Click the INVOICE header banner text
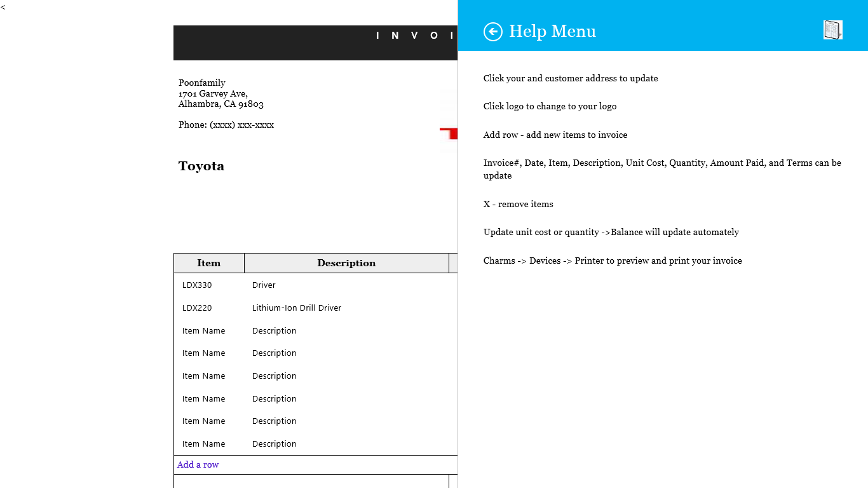This screenshot has width=868, height=488. pyautogui.click(x=416, y=36)
